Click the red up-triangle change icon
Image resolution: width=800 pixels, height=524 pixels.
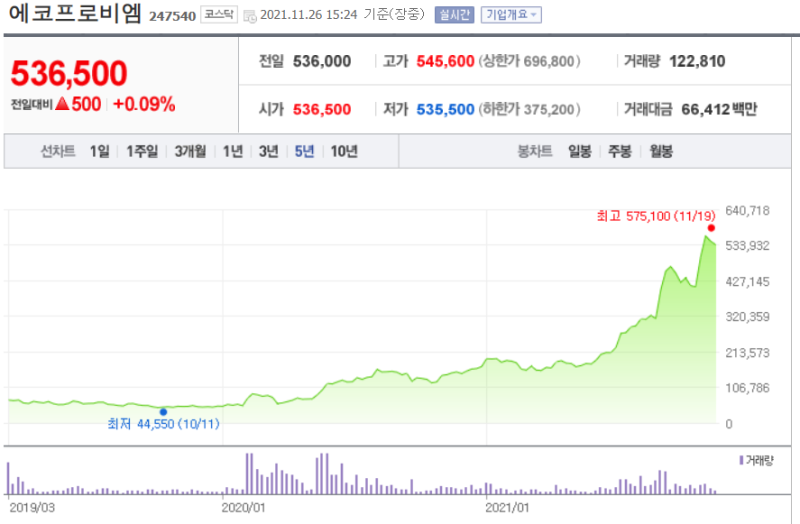[62, 104]
